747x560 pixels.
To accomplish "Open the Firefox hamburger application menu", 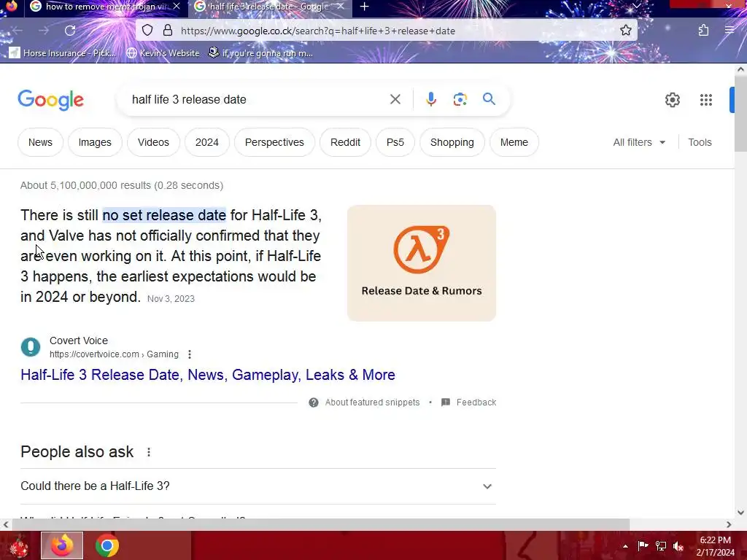I will 729,31.
